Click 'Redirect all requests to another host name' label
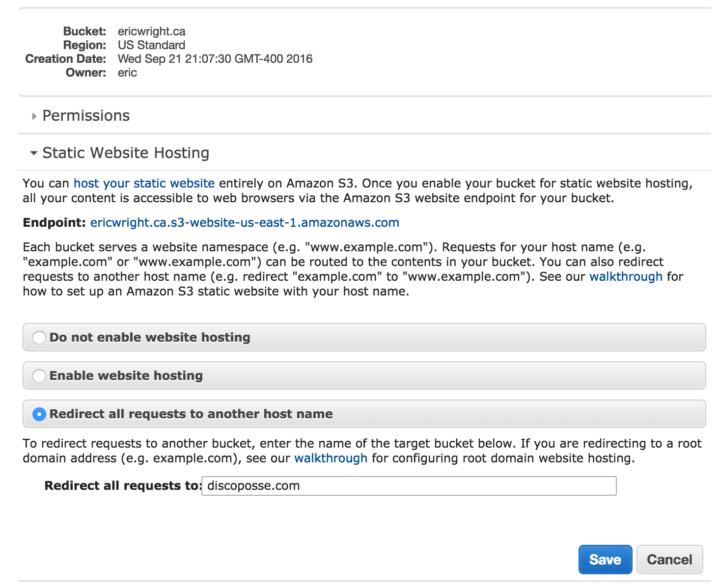The image size is (718, 588). click(191, 414)
